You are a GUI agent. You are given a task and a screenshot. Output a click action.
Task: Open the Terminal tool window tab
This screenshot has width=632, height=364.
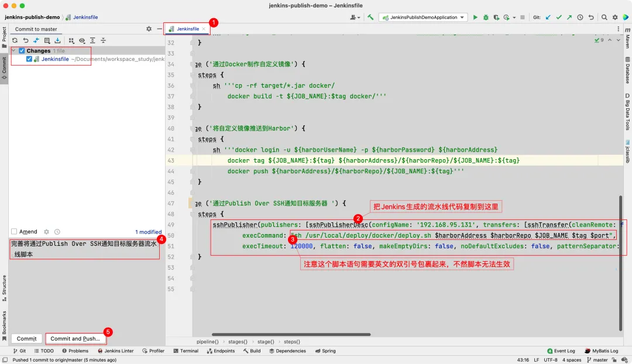(x=186, y=351)
